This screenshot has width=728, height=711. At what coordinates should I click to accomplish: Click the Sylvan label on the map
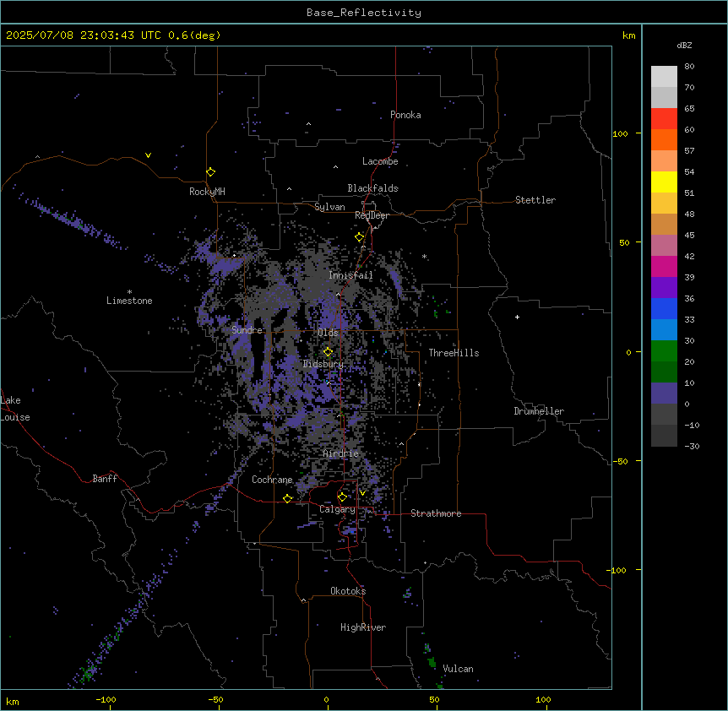point(329,207)
